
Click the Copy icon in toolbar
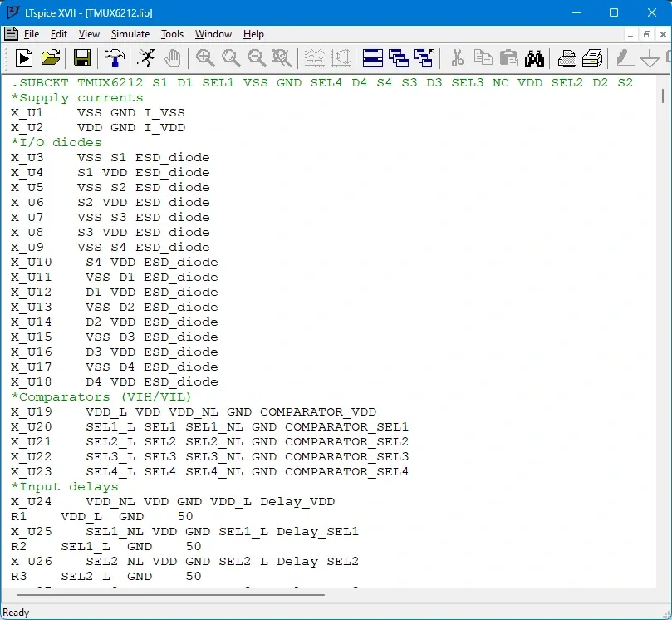pyautogui.click(x=483, y=57)
